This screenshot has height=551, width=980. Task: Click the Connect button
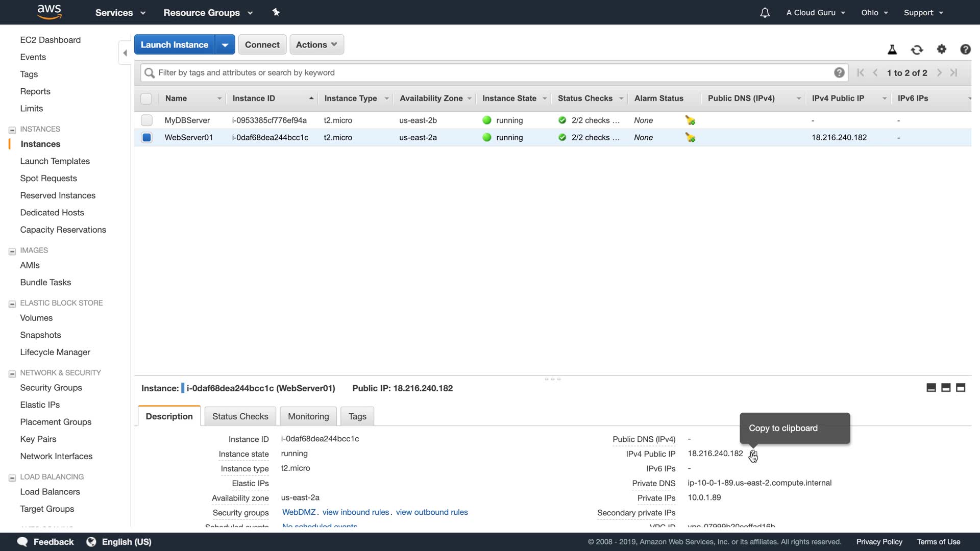tap(262, 44)
